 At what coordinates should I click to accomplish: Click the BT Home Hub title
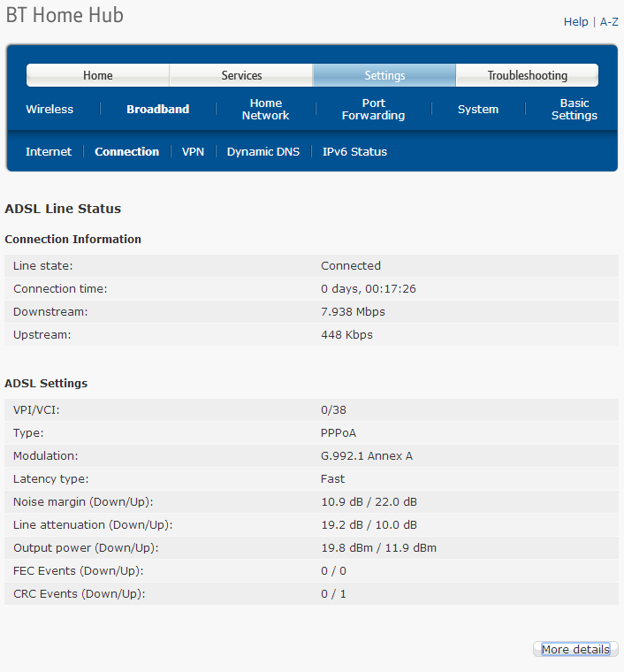point(65,15)
